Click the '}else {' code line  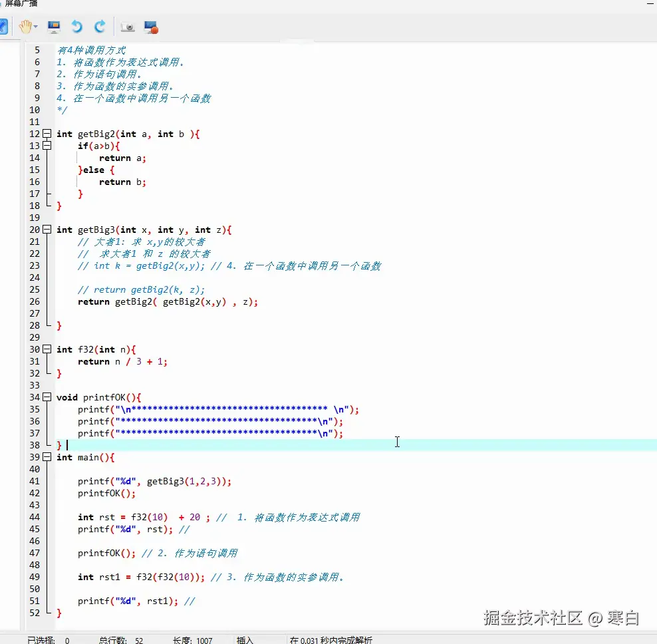click(96, 170)
